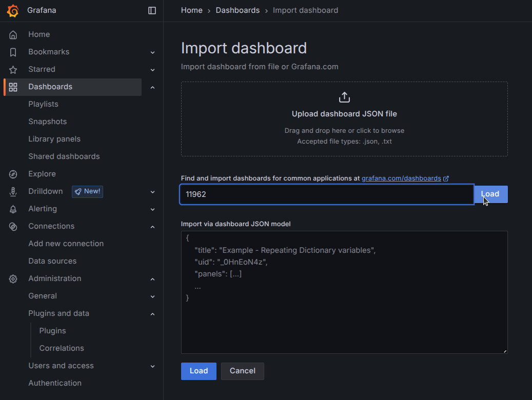Open Home in the sidebar

pos(39,34)
